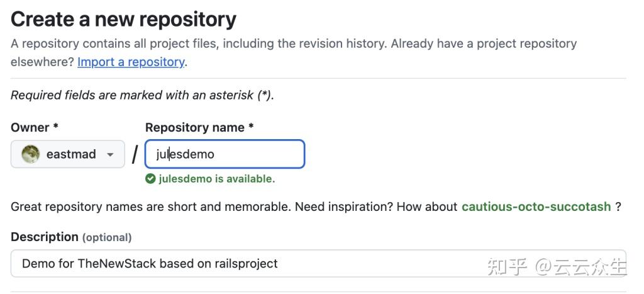Click the green availability checkmark icon
The width and height of the screenshot is (644, 294).
[x=150, y=179]
